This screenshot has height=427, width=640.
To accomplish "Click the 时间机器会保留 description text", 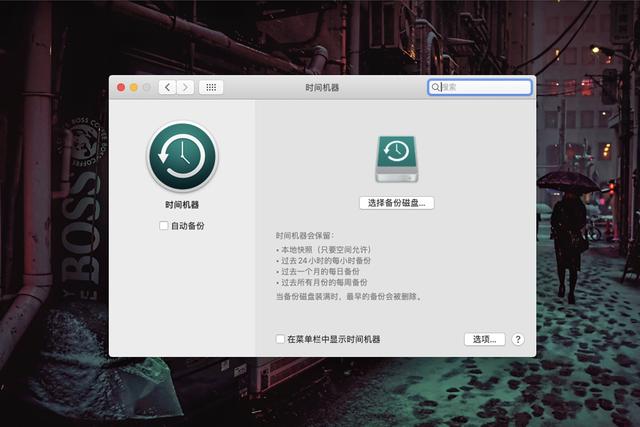I will [x=304, y=236].
